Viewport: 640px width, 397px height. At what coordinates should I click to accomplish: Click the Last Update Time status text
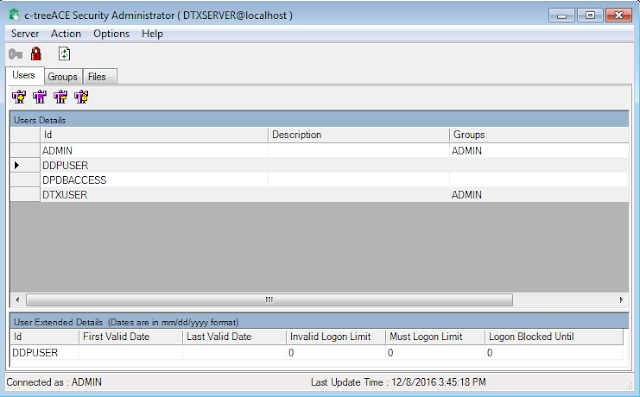point(398,382)
